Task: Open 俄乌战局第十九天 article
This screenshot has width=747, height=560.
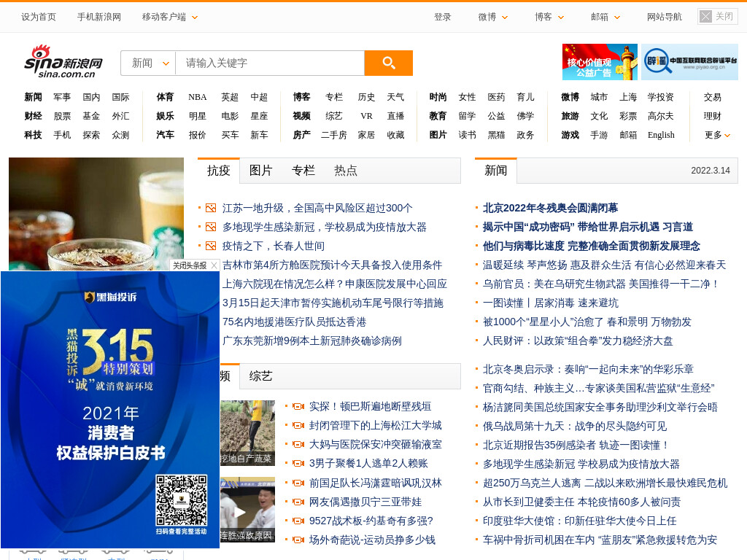Action: (575, 426)
